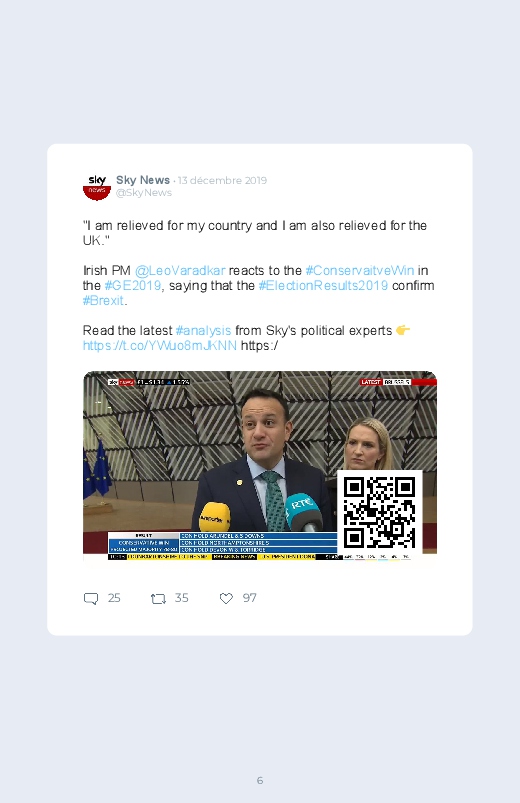Click the LATEST badge in video
This screenshot has height=803, width=520.
[371, 382]
